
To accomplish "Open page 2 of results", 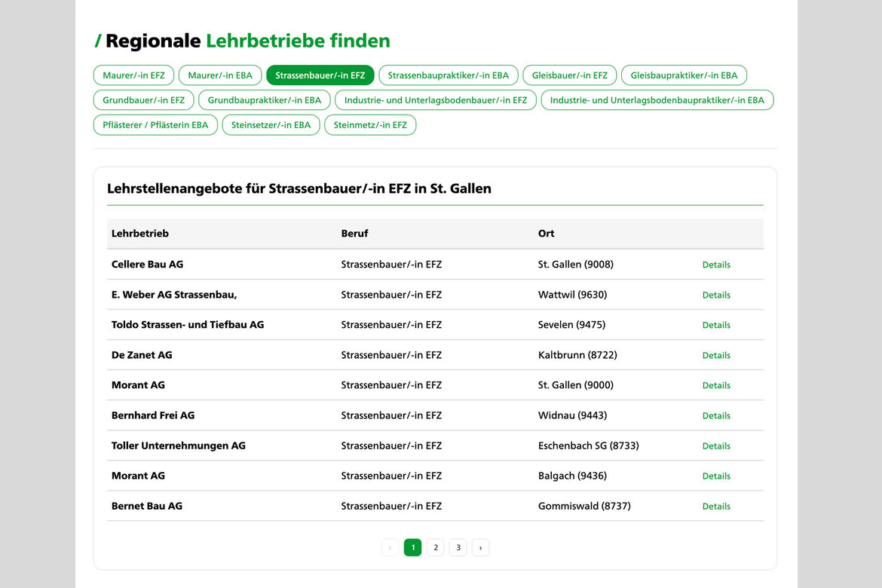I will click(435, 547).
